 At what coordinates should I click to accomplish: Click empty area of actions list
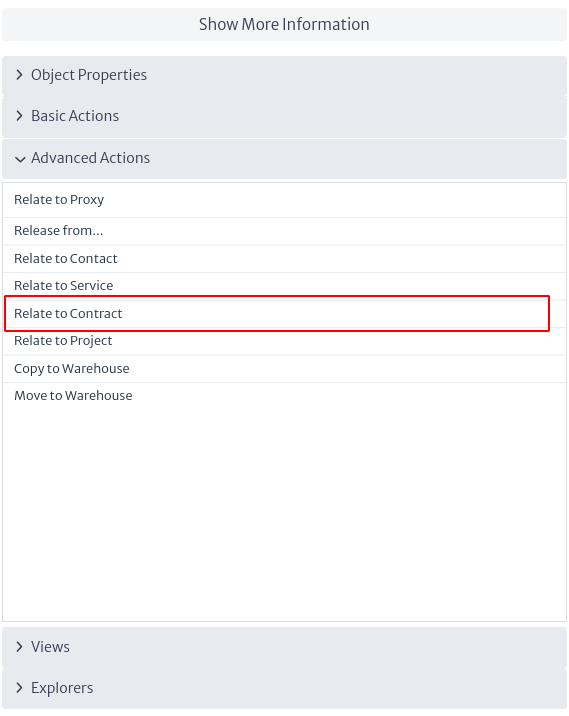pos(284,514)
